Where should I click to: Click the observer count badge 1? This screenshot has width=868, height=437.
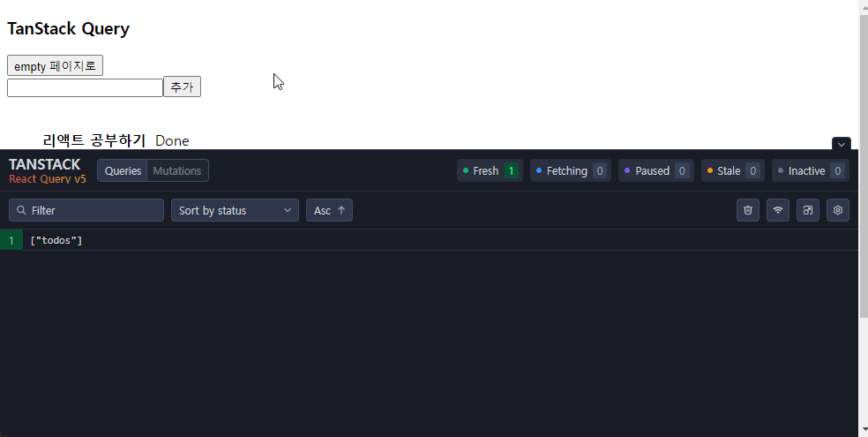[11, 240]
